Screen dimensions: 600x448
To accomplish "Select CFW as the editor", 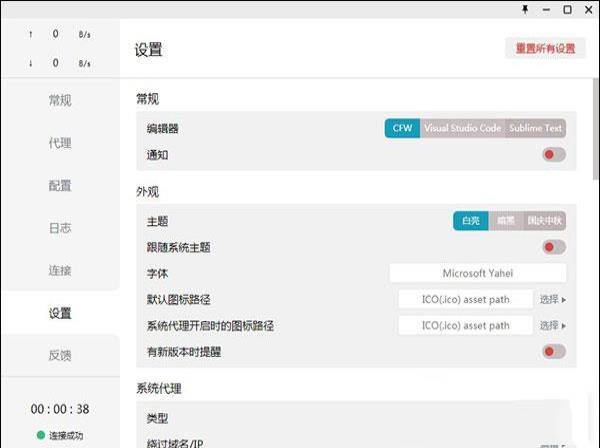I will point(402,128).
